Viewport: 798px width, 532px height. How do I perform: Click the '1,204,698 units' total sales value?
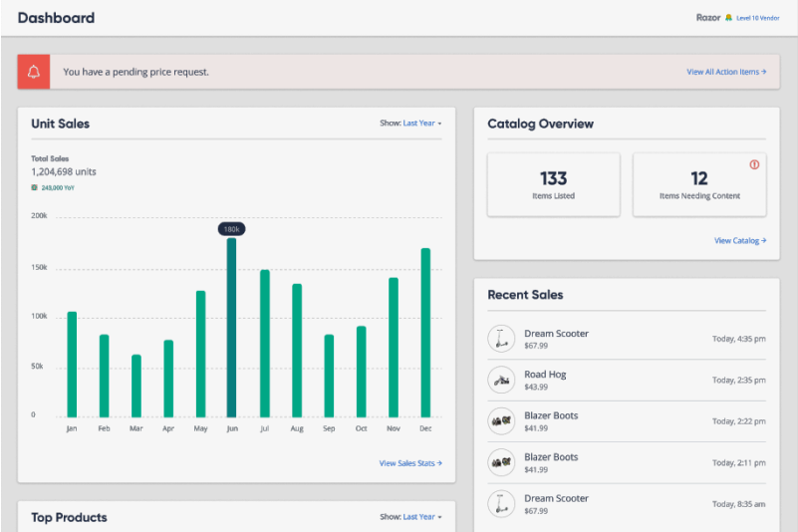(64, 171)
